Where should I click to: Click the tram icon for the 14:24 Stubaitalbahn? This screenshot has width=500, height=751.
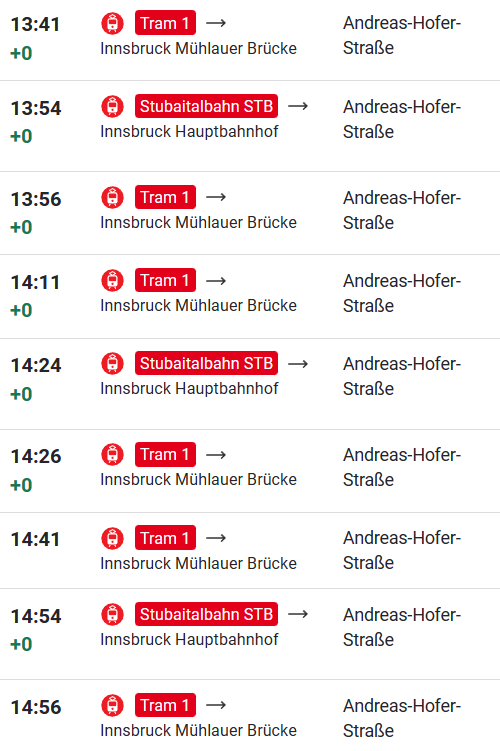[x=113, y=363]
